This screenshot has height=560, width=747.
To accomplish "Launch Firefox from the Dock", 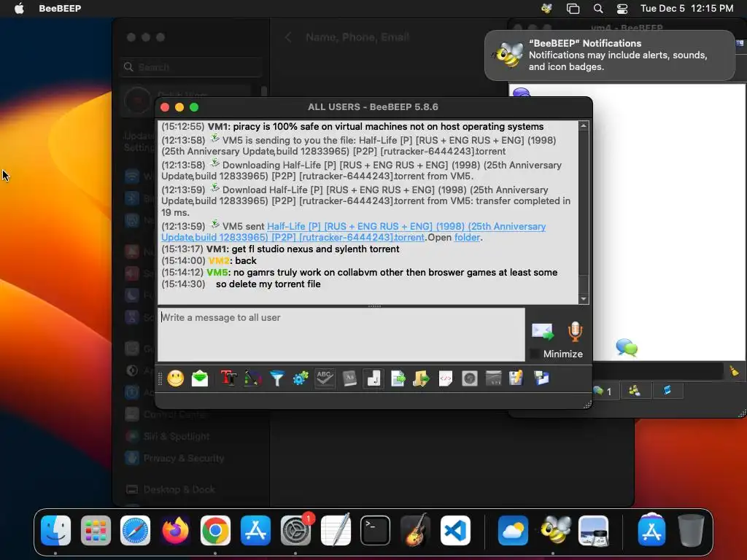I will [x=175, y=531].
